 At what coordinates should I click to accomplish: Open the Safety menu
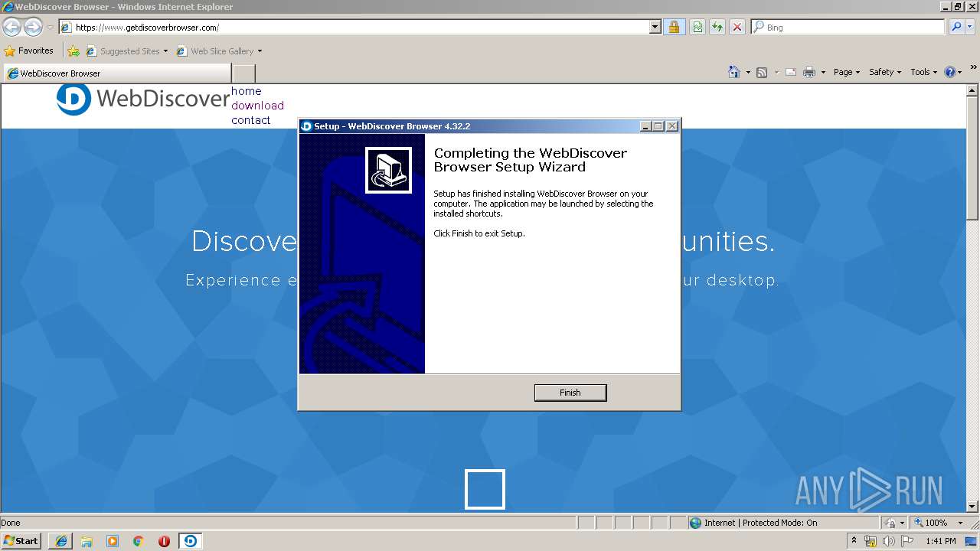coord(885,72)
